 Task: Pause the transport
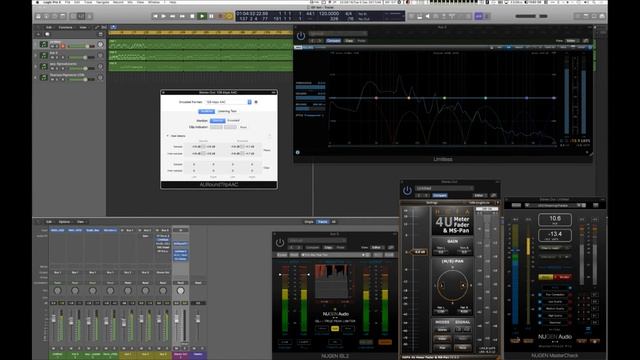[211, 16]
